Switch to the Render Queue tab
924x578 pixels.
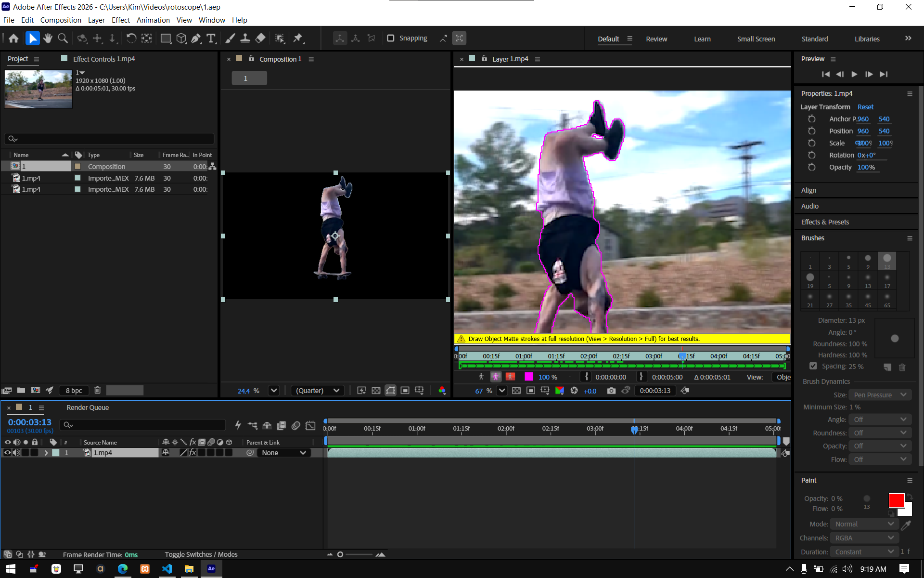click(x=88, y=407)
